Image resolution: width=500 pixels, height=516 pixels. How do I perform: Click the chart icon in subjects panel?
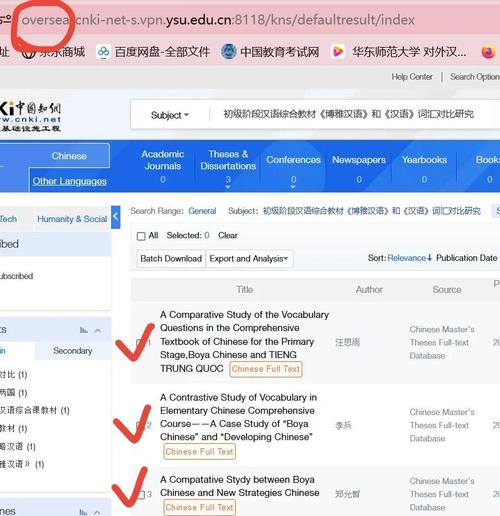pos(84,330)
